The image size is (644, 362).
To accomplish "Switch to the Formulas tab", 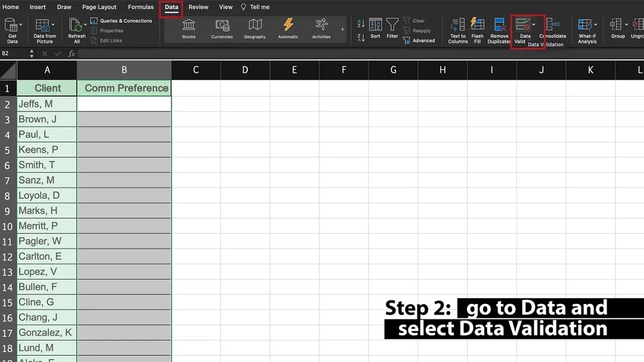I will [x=140, y=7].
